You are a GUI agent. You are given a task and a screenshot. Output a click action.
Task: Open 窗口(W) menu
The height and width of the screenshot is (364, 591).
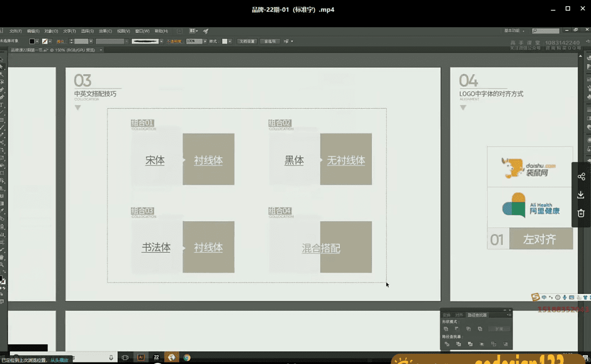tap(142, 31)
